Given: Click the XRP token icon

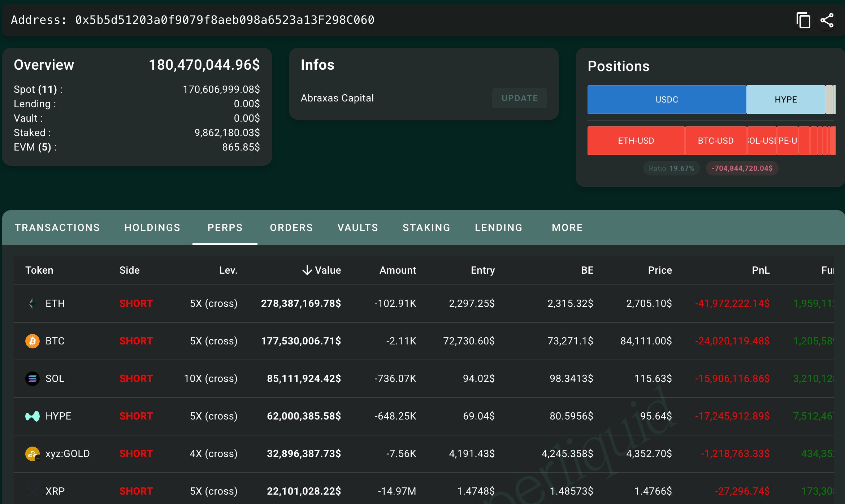Looking at the screenshot, I should 32,491.
